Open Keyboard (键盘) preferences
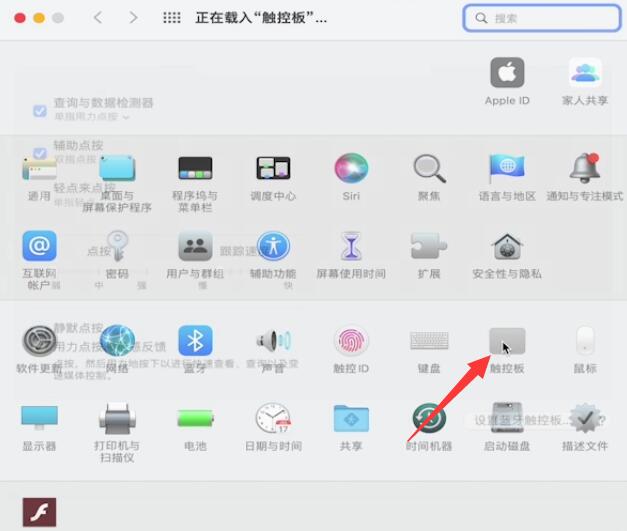The image size is (627, 531). click(429, 341)
